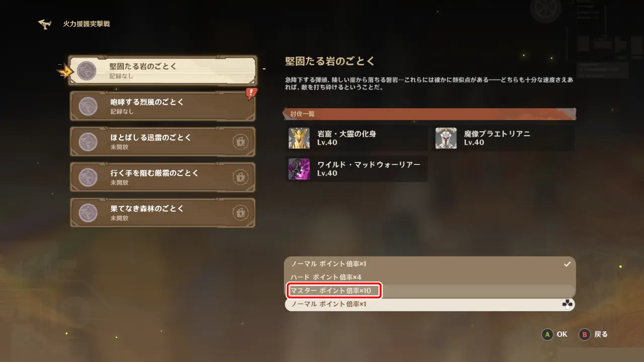Screen dimensions: 644x362
Task: Click the red exclamation alert on 咆哮する烈風のごとく
Action: click(251, 94)
